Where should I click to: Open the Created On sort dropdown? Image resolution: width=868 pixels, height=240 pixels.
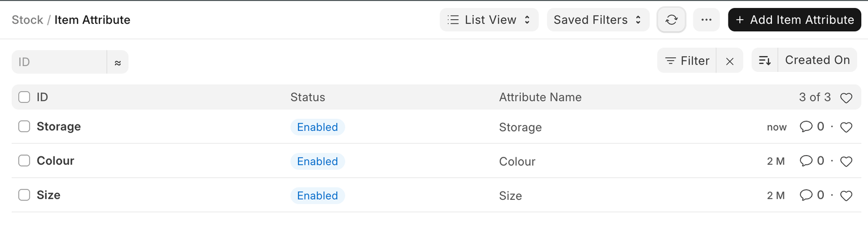point(817,61)
